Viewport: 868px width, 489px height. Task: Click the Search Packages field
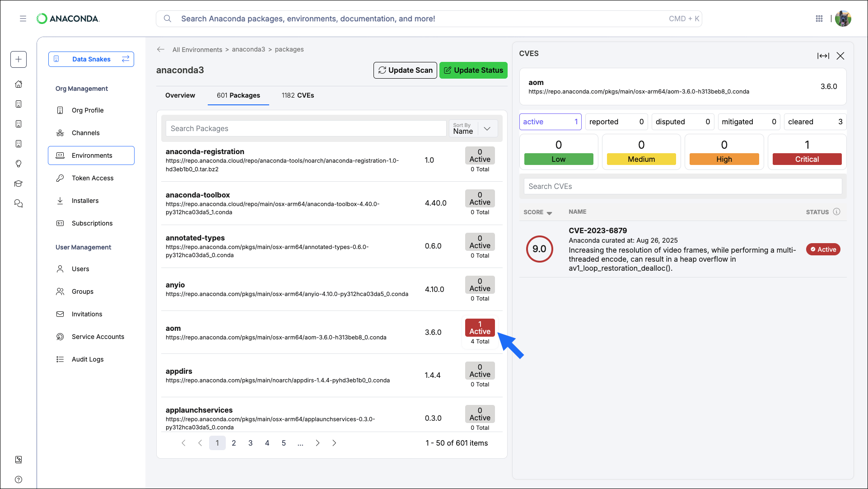pyautogui.click(x=306, y=128)
